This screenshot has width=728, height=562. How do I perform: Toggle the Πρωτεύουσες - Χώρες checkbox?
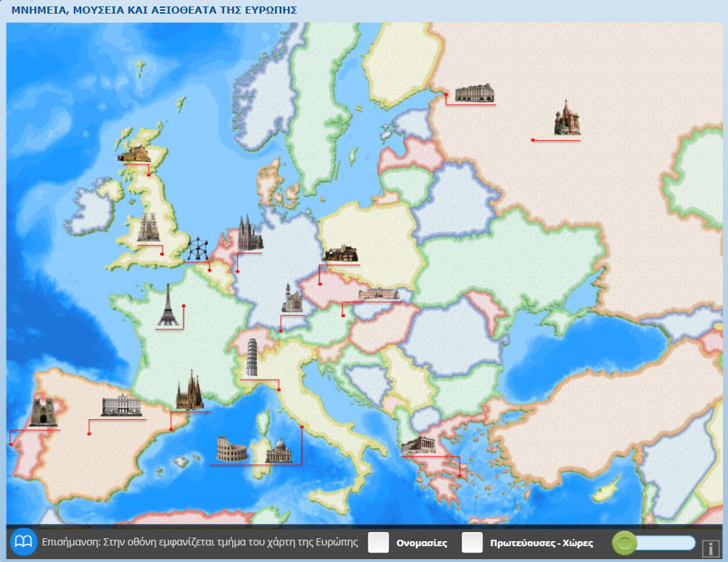(472, 543)
